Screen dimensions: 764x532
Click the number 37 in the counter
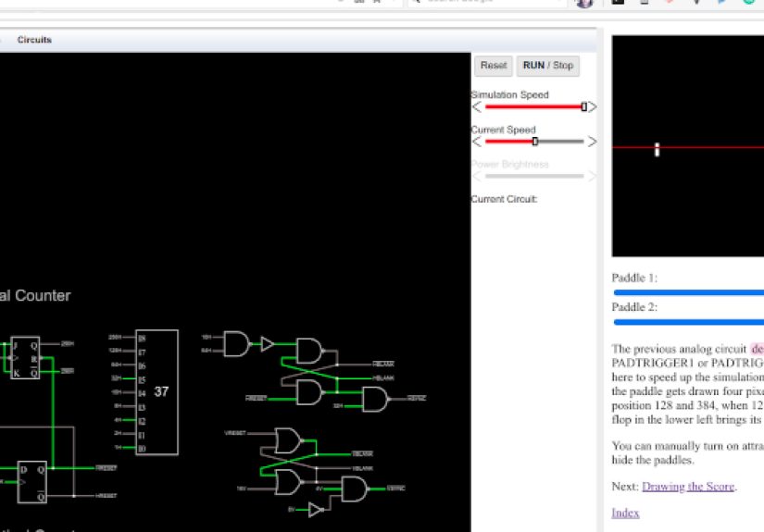(x=161, y=391)
